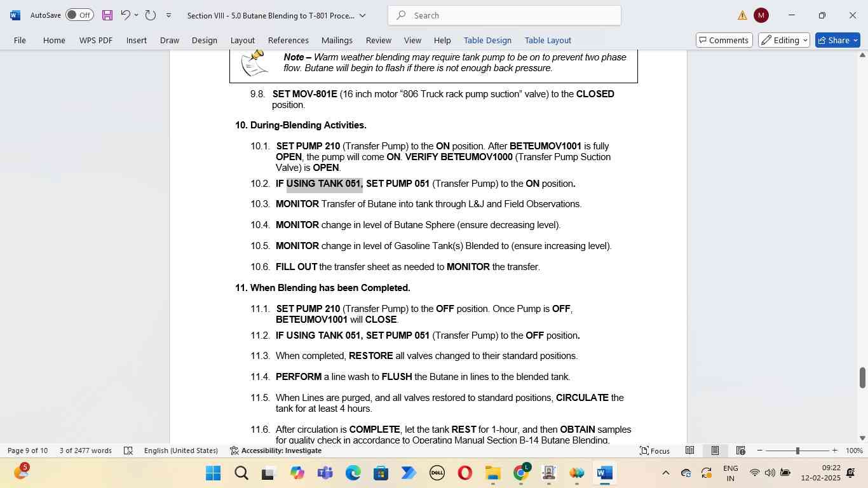Click the spelling proofing check icon
This screenshot has height=488, width=868.
128,451
